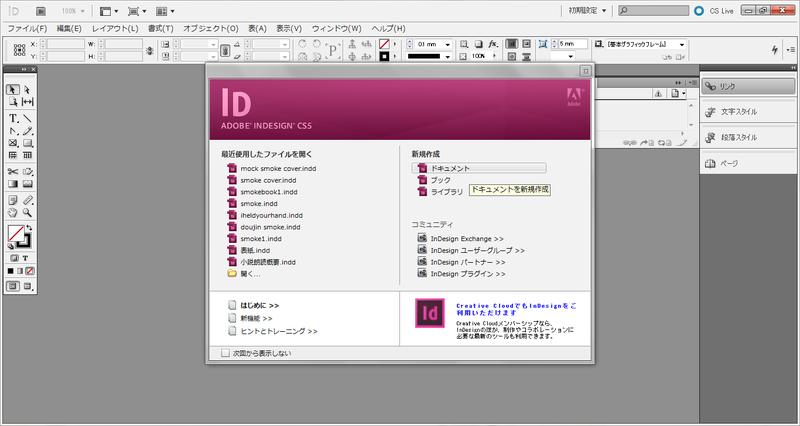Select the Free Transform tool
800x426 pixels.
28,172
